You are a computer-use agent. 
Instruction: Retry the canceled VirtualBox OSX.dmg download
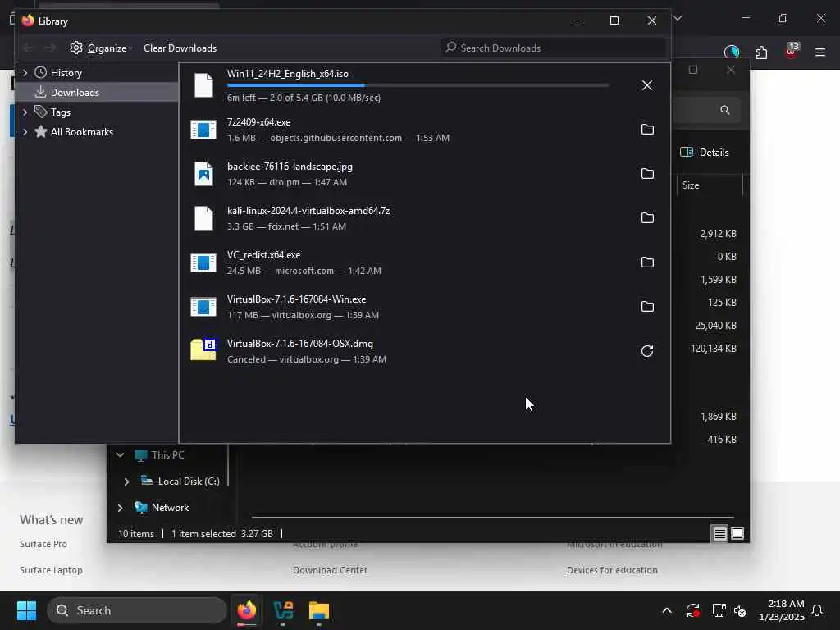pyautogui.click(x=647, y=351)
